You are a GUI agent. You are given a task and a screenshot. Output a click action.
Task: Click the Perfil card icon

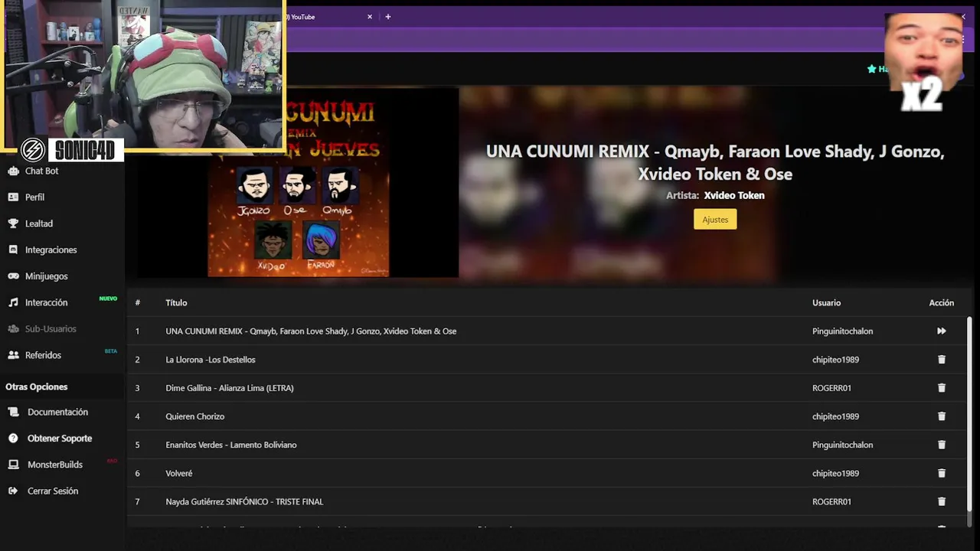pos(13,197)
